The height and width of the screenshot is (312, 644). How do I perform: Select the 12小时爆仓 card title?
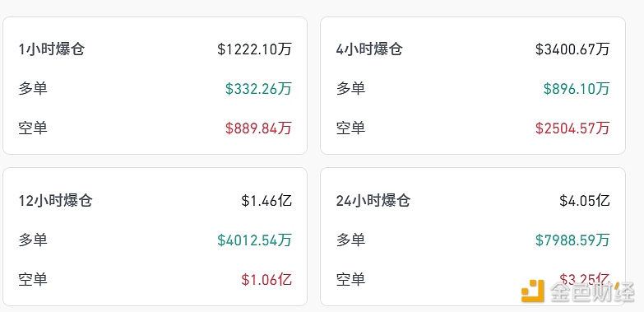point(55,201)
